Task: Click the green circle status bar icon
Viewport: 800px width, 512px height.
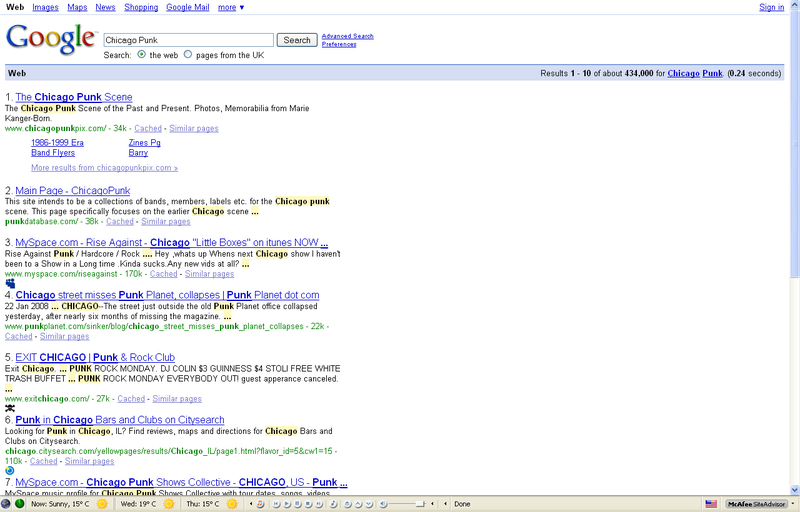Action: tap(19, 504)
